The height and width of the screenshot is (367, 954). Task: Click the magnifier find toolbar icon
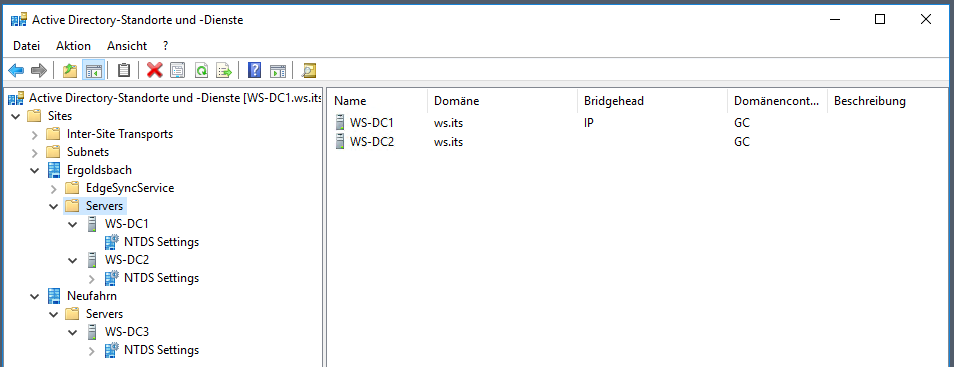(309, 71)
